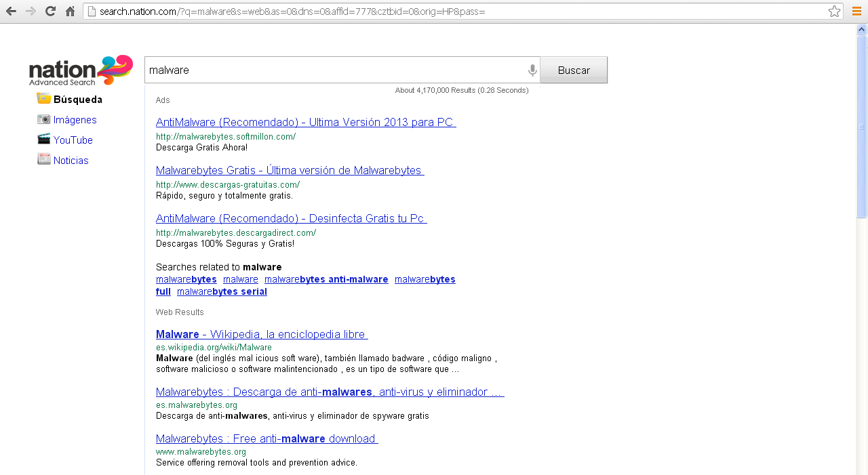
Task: Open the Malware Wikipedia result
Action: coord(262,335)
